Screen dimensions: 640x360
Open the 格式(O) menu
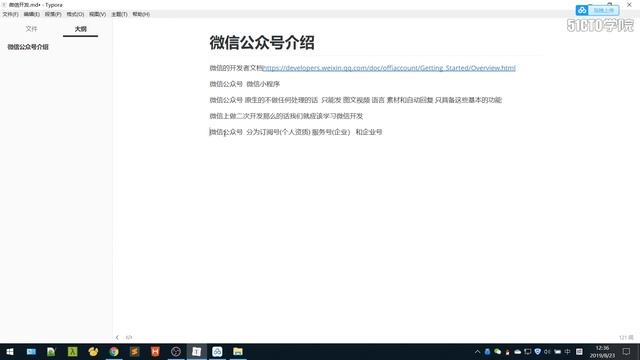tap(75, 14)
